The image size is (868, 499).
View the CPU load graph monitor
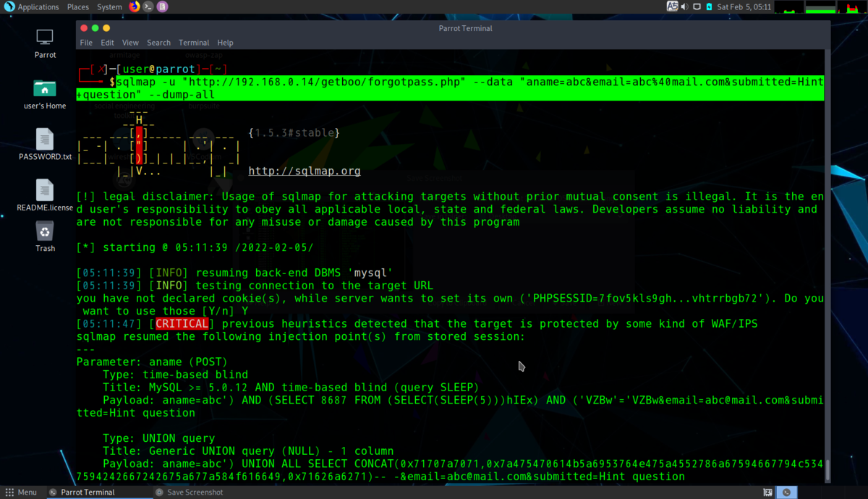[790, 7]
